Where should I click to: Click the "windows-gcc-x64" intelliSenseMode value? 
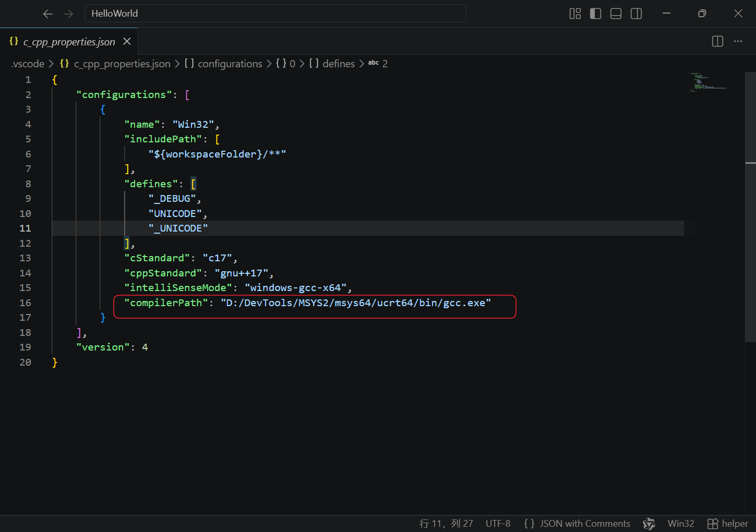point(295,288)
